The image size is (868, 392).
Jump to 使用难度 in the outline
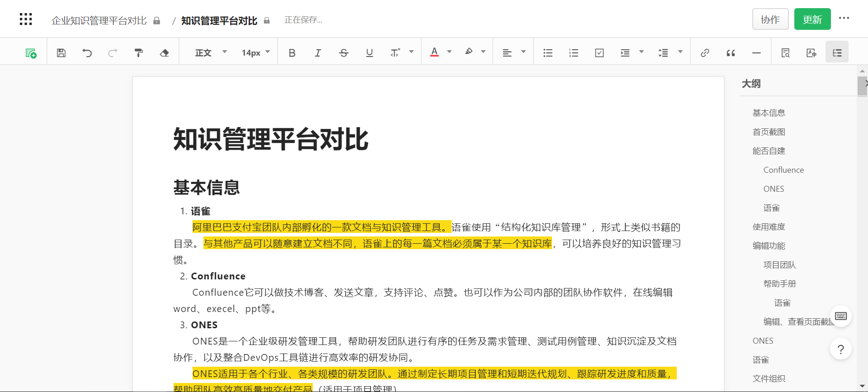pyautogui.click(x=769, y=227)
